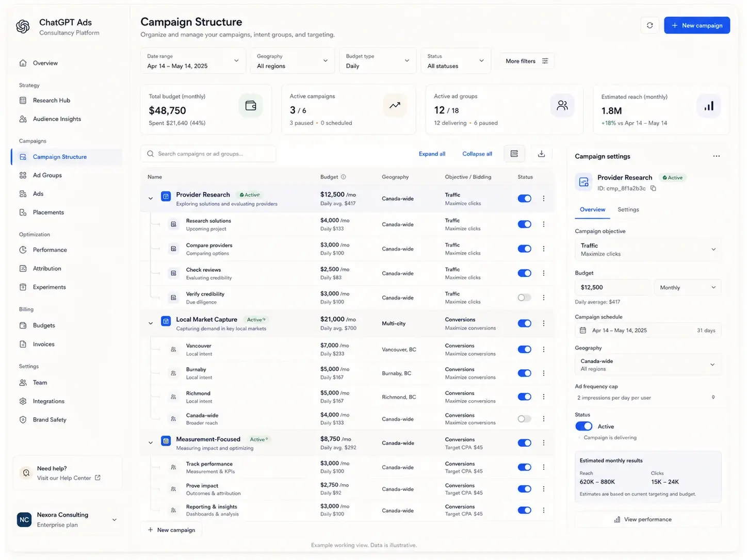Image resolution: width=747 pixels, height=560 pixels.
Task: Click the campaign schedule date field
Action: (x=648, y=331)
